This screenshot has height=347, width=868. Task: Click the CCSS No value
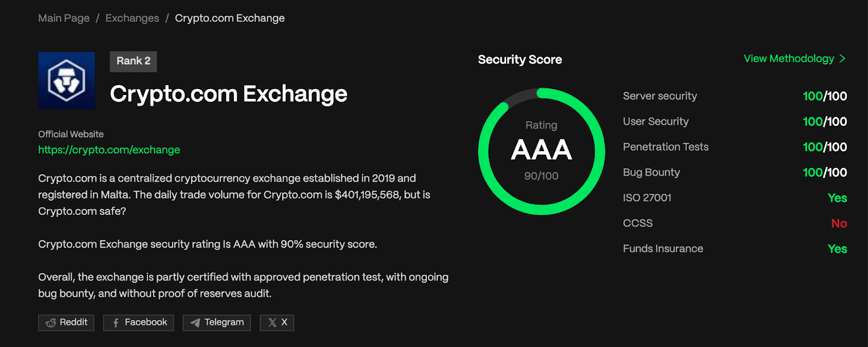[839, 224]
